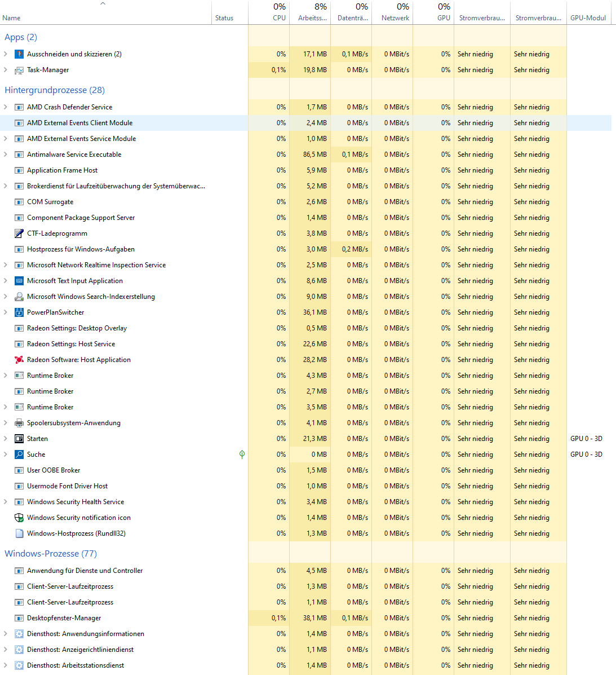Click the suspended leaf icon beside Suche
Image resolution: width=616 pixels, height=675 pixels.
(242, 454)
